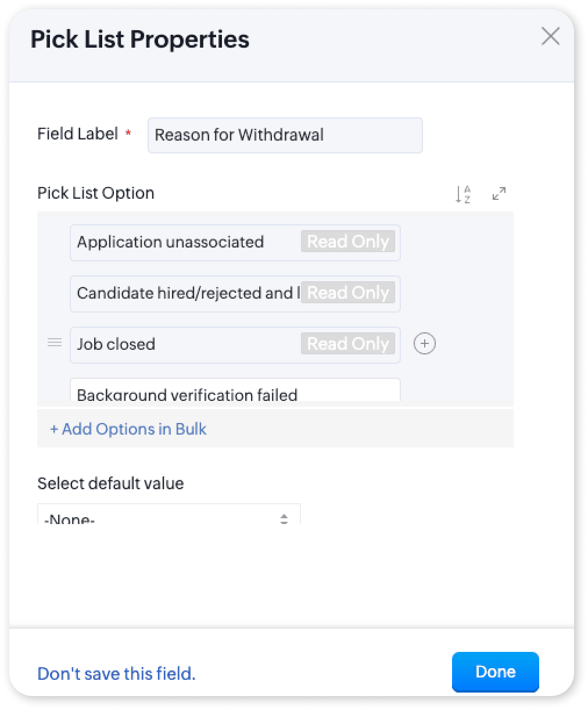The height and width of the screenshot is (710, 588).
Task: Click the Pick List Properties title
Action: pos(140,40)
